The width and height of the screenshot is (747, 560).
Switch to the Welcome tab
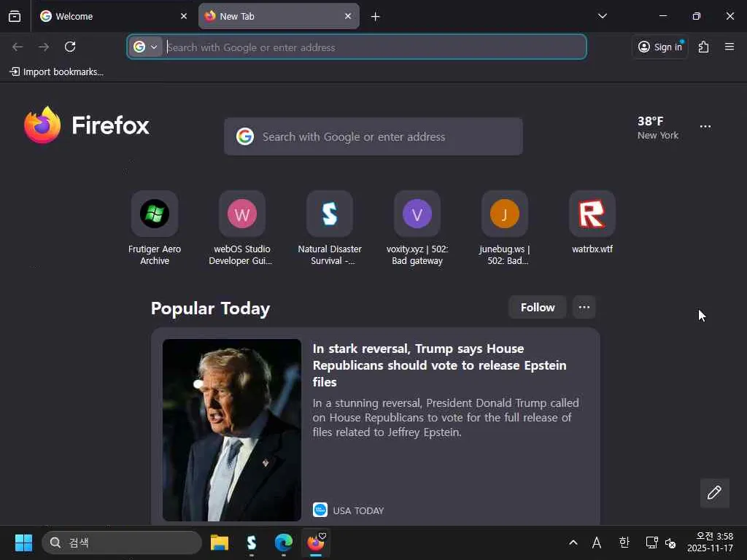[x=114, y=16]
